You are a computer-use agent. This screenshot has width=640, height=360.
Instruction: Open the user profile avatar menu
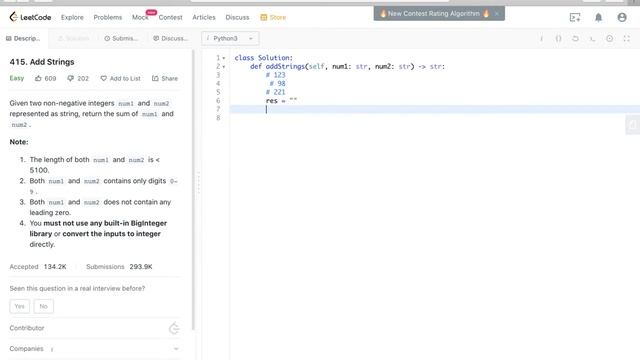coord(622,17)
